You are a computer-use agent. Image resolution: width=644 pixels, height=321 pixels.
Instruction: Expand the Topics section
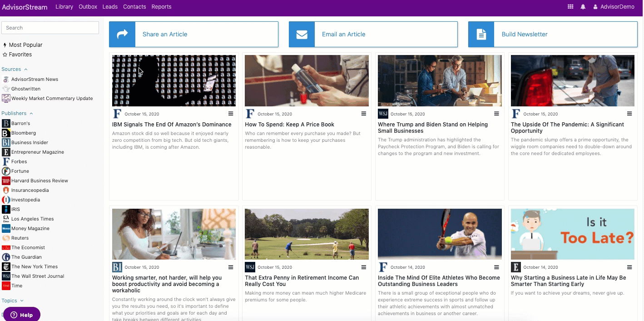(x=12, y=301)
